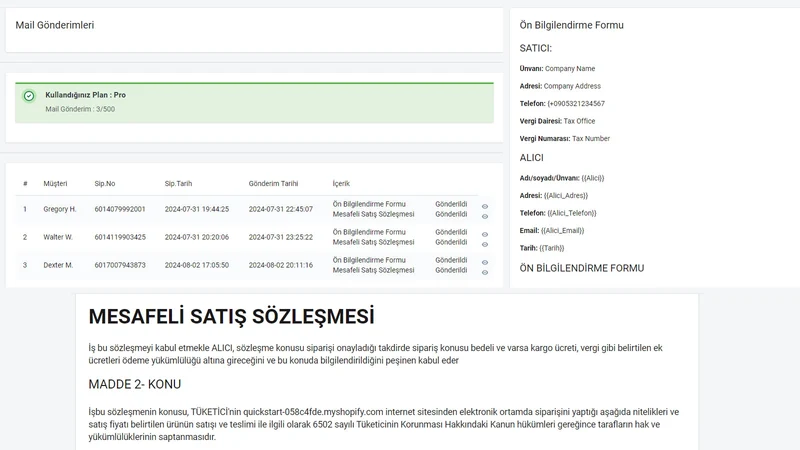
Task: Click the 'Vergi Dairesi: Tax Office' line
Action: click(x=557, y=121)
